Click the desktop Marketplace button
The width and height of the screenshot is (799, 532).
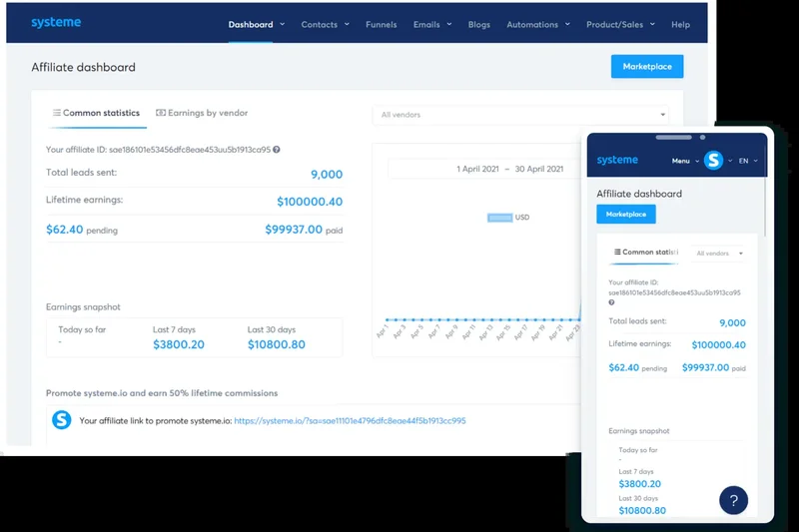[x=647, y=66]
